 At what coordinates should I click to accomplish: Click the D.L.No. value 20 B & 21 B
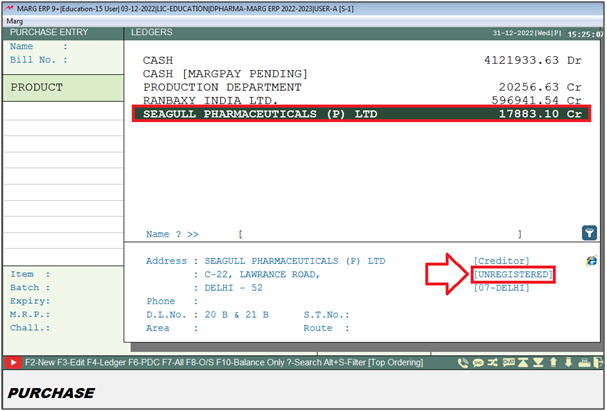point(237,315)
